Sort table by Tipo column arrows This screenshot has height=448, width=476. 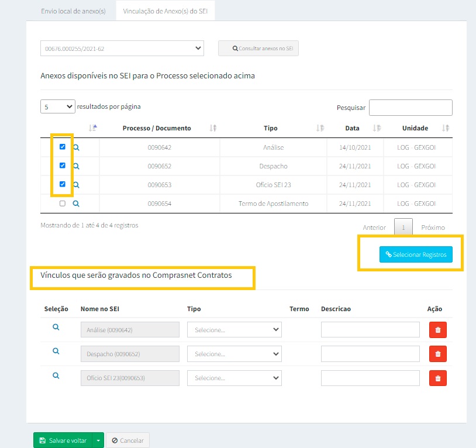(x=320, y=128)
